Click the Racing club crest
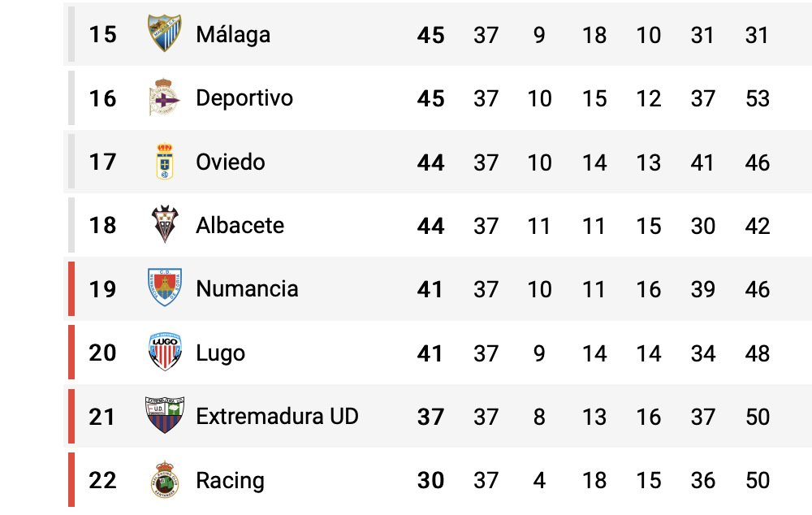The height and width of the screenshot is (515, 812). point(165,479)
